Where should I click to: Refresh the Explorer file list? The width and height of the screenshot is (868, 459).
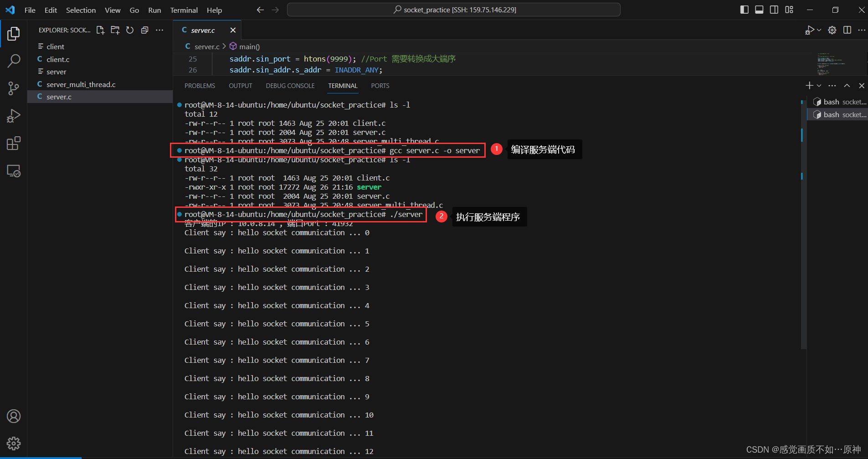point(130,30)
